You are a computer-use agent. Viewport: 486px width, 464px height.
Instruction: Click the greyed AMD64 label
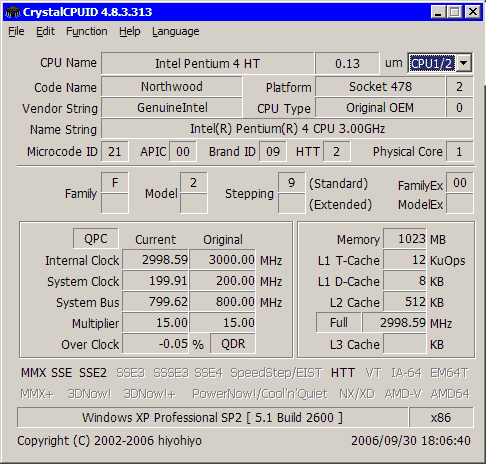(450, 394)
